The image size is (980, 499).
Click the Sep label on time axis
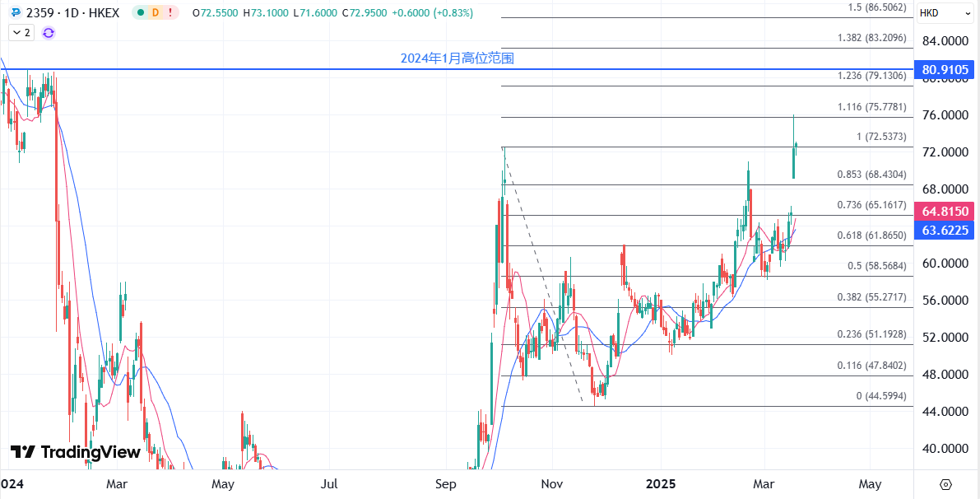446,485
